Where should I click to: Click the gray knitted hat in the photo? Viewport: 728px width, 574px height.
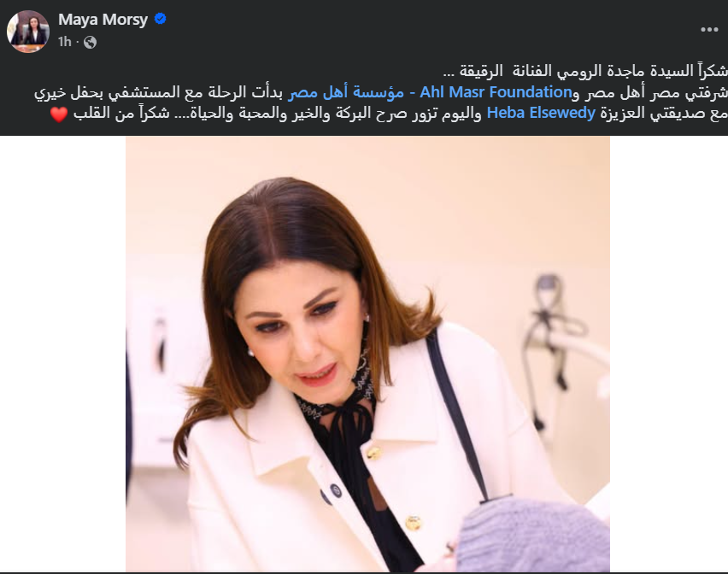[533, 535]
